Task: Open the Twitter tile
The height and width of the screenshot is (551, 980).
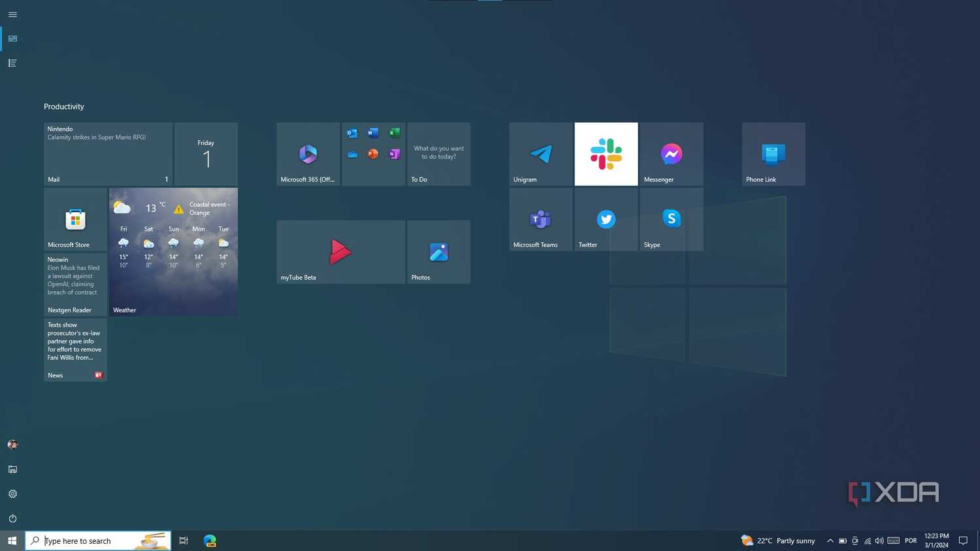Action: coord(606,219)
